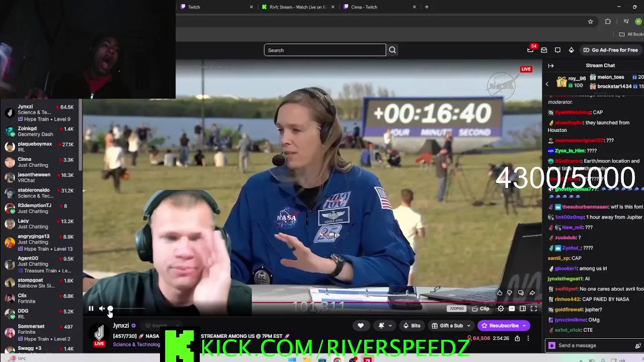This screenshot has height=362, width=644.
Task: Open notifications with the 34 badge
Action: coord(530,50)
